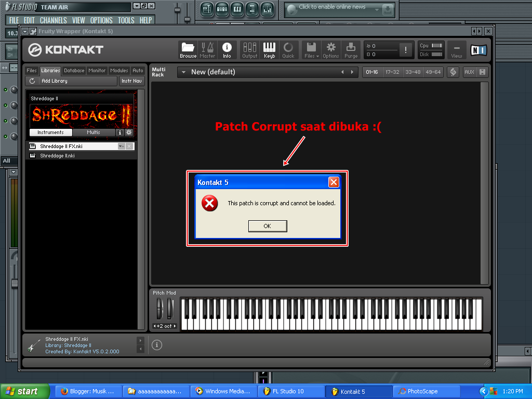Viewport: 532px width, 399px height.
Task: Click the Native Instruments NI logo
Action: tap(478, 50)
